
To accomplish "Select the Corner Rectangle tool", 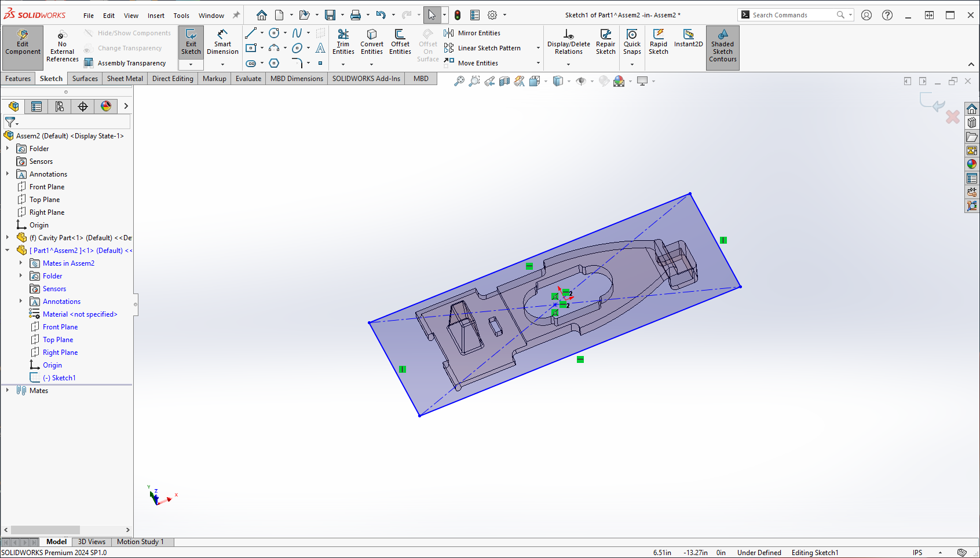I will [x=251, y=48].
